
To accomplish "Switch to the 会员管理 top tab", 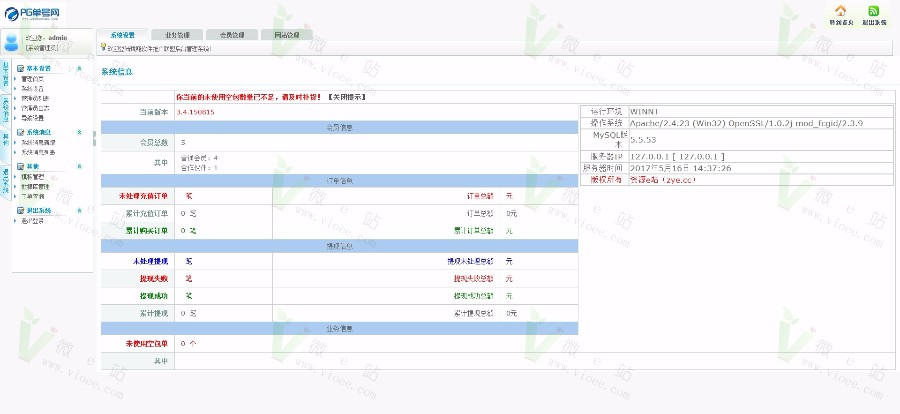I will (x=232, y=34).
